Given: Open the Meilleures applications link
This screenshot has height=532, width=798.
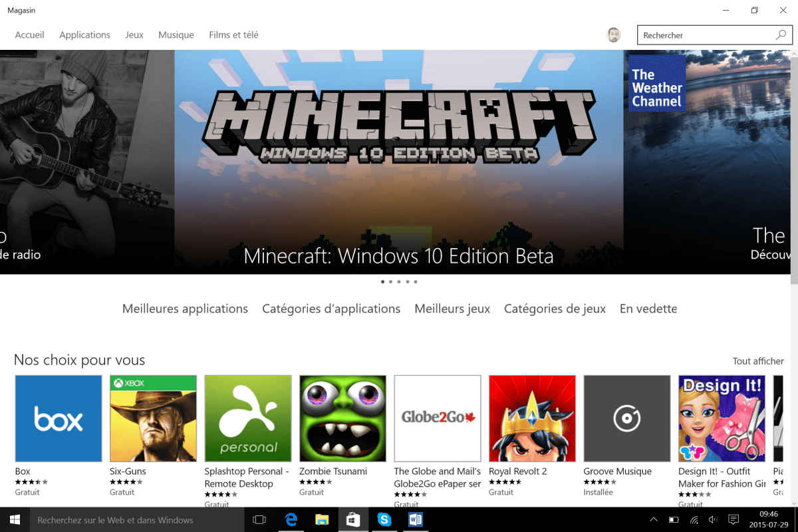Looking at the screenshot, I should 185,309.
